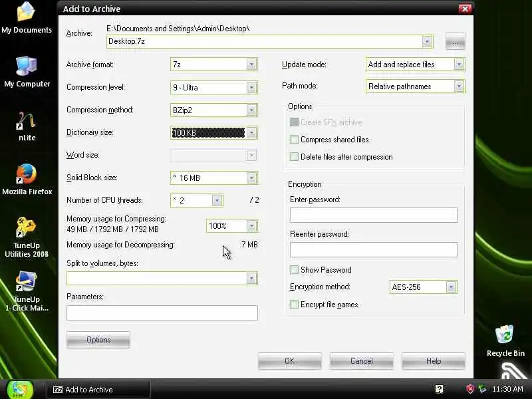Enable Compress shared files
The image size is (532, 399).
click(294, 140)
